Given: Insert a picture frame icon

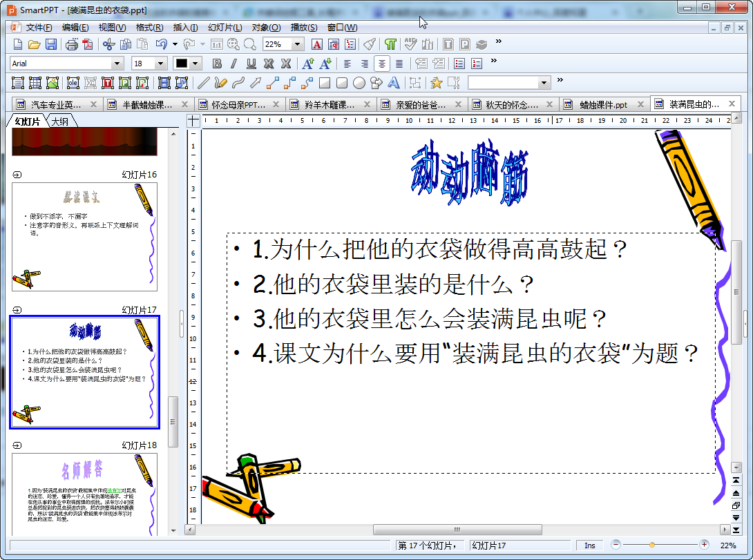Looking at the screenshot, I should tap(53, 83).
